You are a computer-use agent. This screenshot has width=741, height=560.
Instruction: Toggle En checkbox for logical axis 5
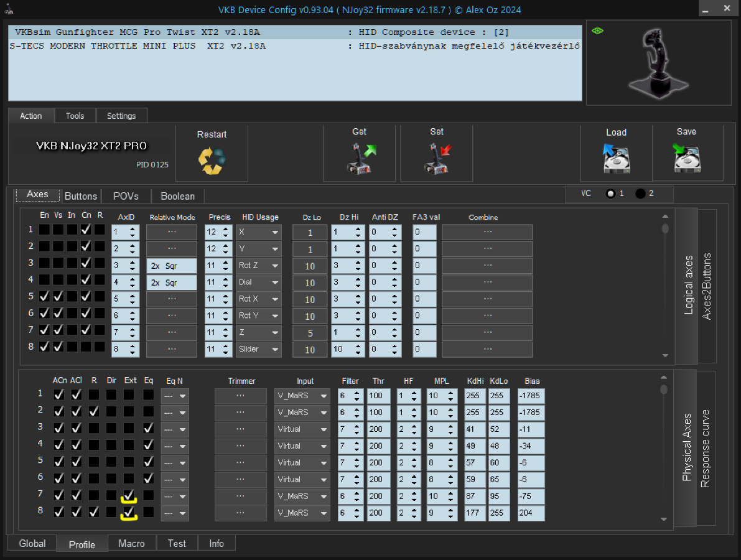click(44, 297)
